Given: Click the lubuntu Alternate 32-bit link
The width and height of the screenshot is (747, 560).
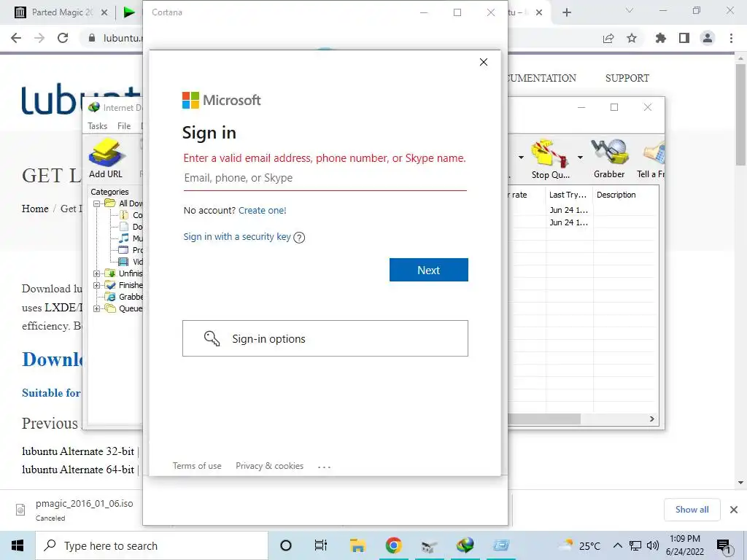Looking at the screenshot, I should coord(78,451).
